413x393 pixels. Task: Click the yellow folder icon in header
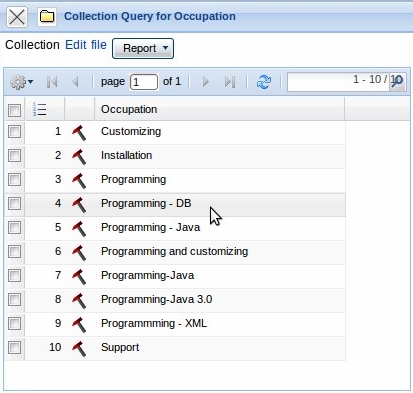pos(47,16)
